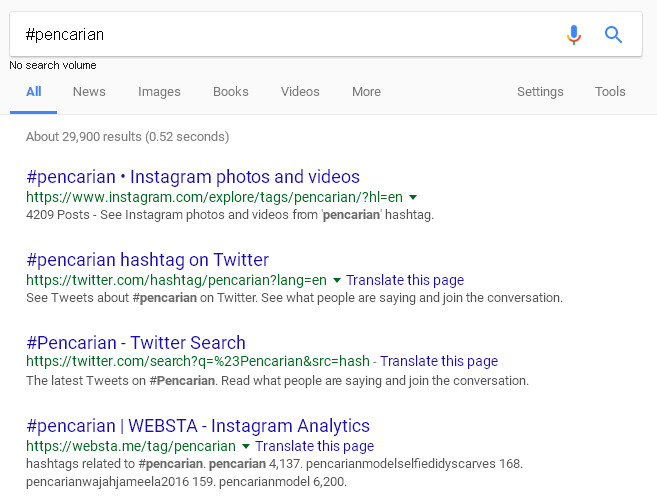The width and height of the screenshot is (657, 501).
Task: Click the twitter.com/search green URL
Action: tap(198, 361)
